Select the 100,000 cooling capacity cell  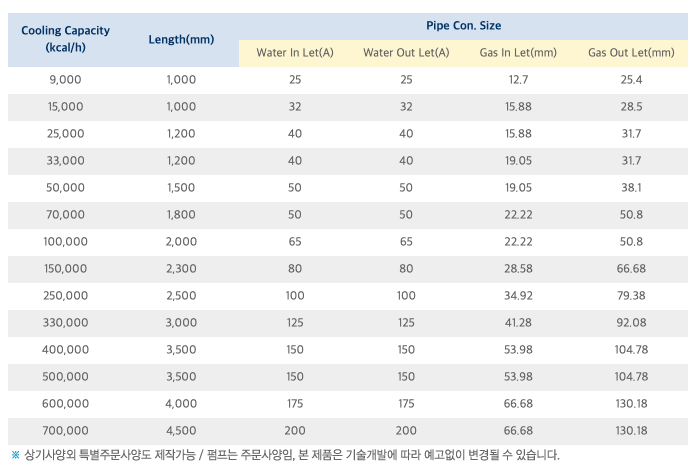(x=66, y=241)
